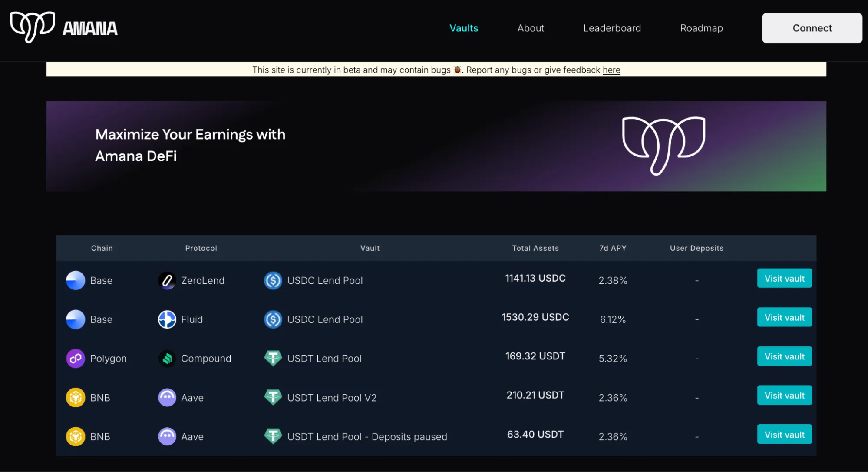Click the Compound protocol name
The width and height of the screenshot is (868, 472).
[206, 359]
